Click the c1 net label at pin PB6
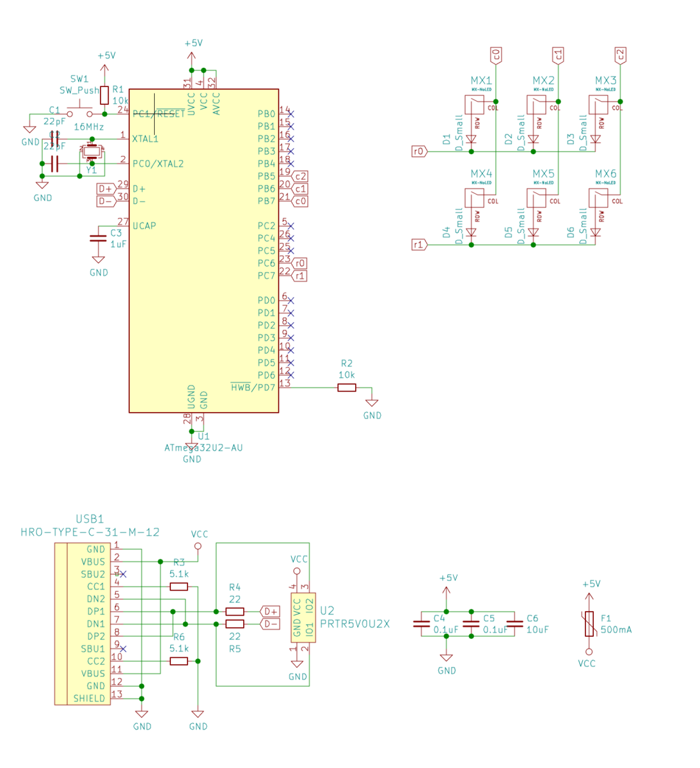 (x=300, y=188)
